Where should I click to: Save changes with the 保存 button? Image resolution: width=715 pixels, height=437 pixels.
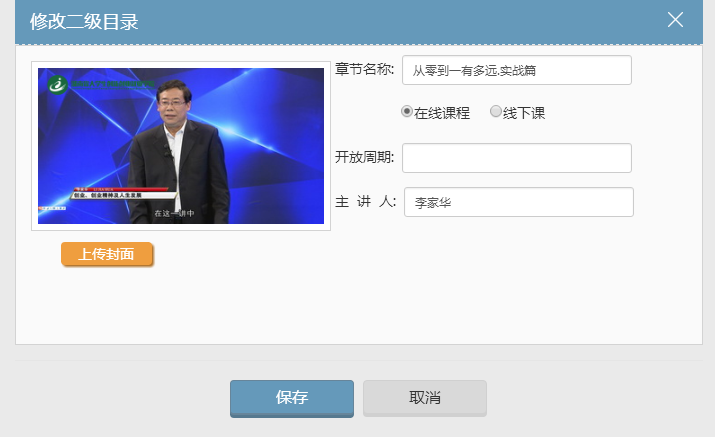coord(291,397)
